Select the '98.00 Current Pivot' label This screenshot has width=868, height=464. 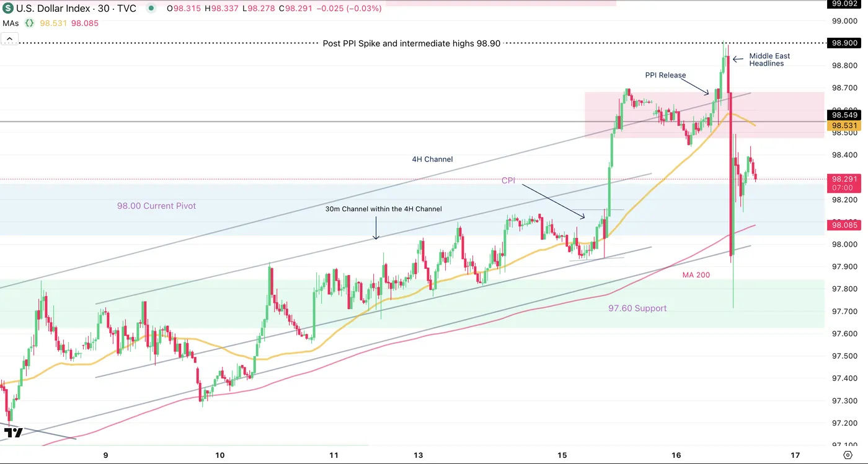point(156,206)
